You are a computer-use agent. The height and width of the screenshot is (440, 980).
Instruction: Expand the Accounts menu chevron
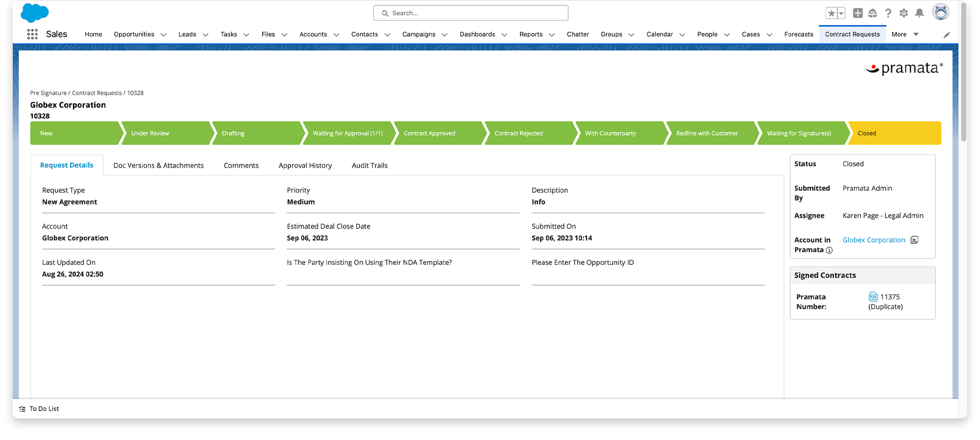(337, 35)
